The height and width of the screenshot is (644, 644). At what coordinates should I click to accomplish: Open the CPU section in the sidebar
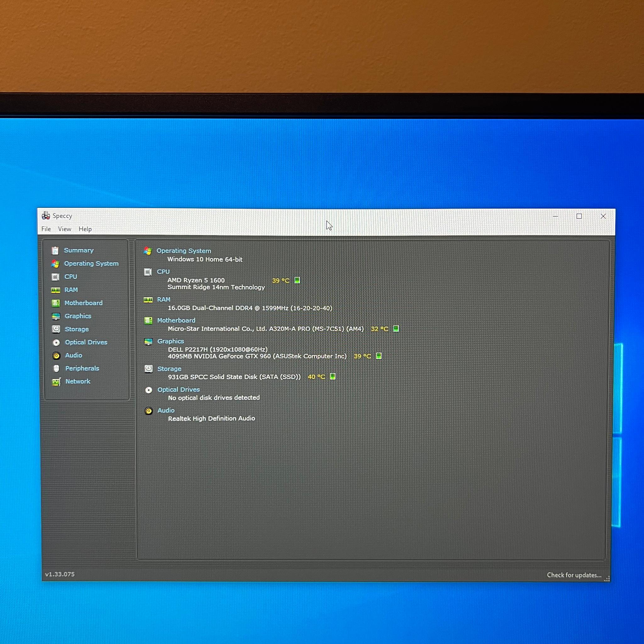coord(71,277)
